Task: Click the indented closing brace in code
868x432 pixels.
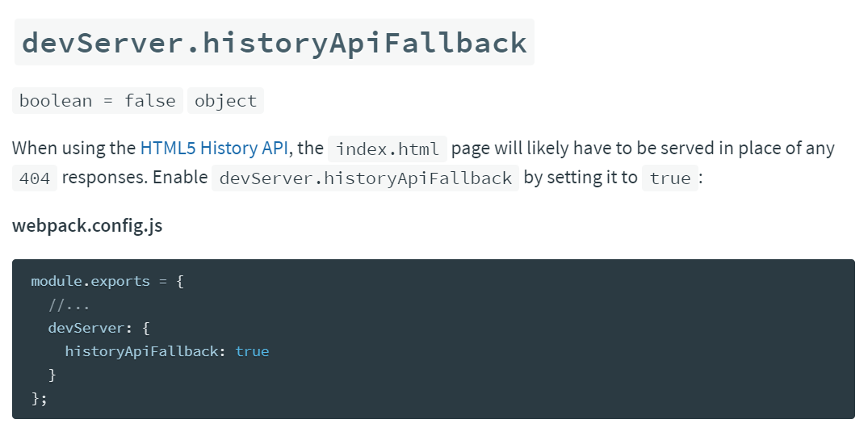Action: (52, 375)
